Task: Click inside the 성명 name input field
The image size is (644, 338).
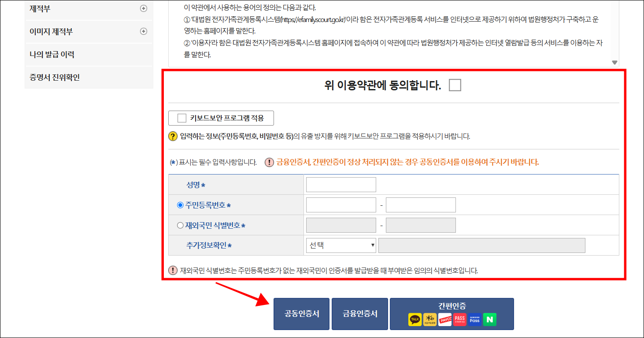Action: pyautogui.click(x=341, y=184)
